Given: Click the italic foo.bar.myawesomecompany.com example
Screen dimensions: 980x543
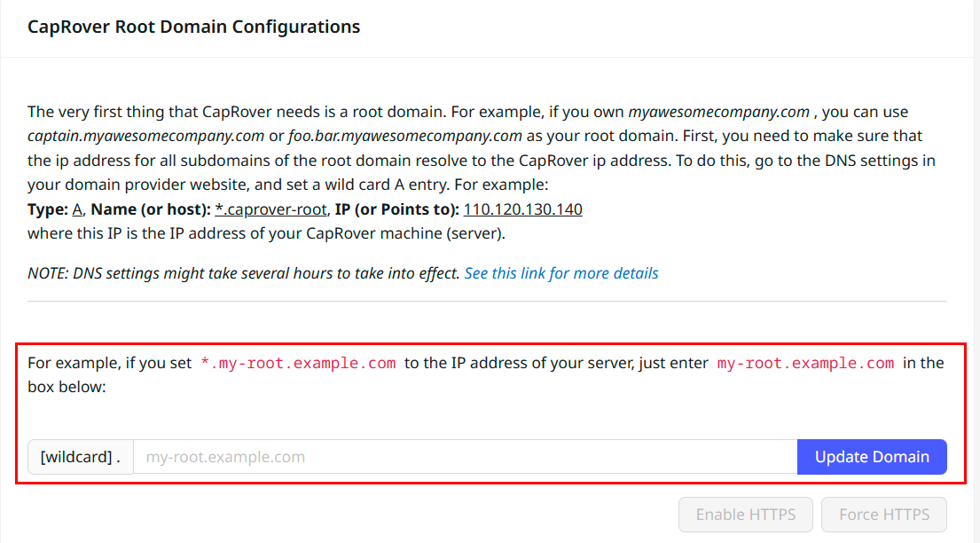Looking at the screenshot, I should (x=404, y=136).
